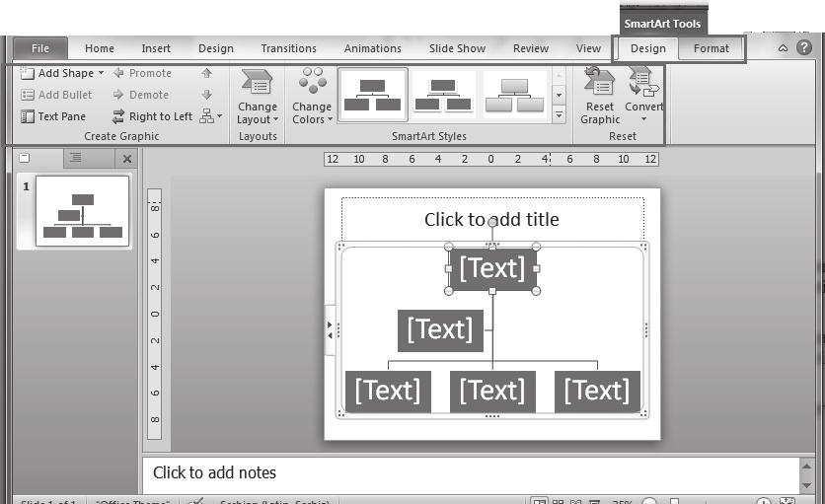This screenshot has height=504, width=825.
Task: Select bottom-left [Text] shape
Action: [x=388, y=392]
